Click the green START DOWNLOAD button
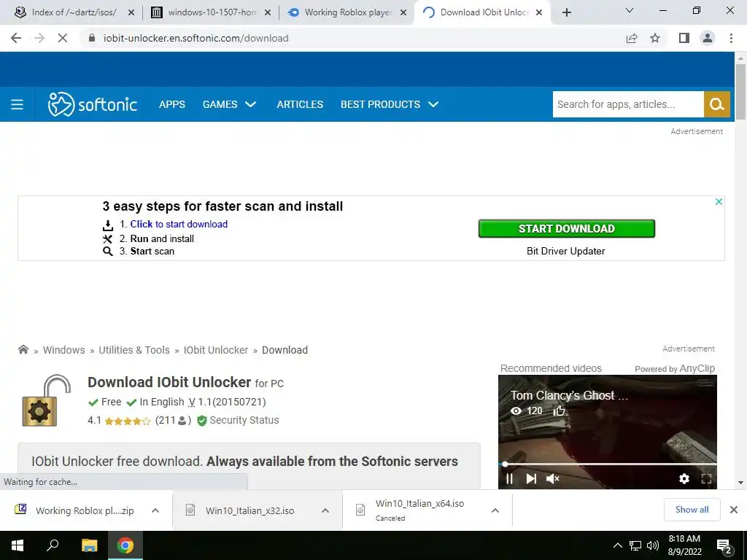The width and height of the screenshot is (747, 560). pyautogui.click(x=566, y=228)
